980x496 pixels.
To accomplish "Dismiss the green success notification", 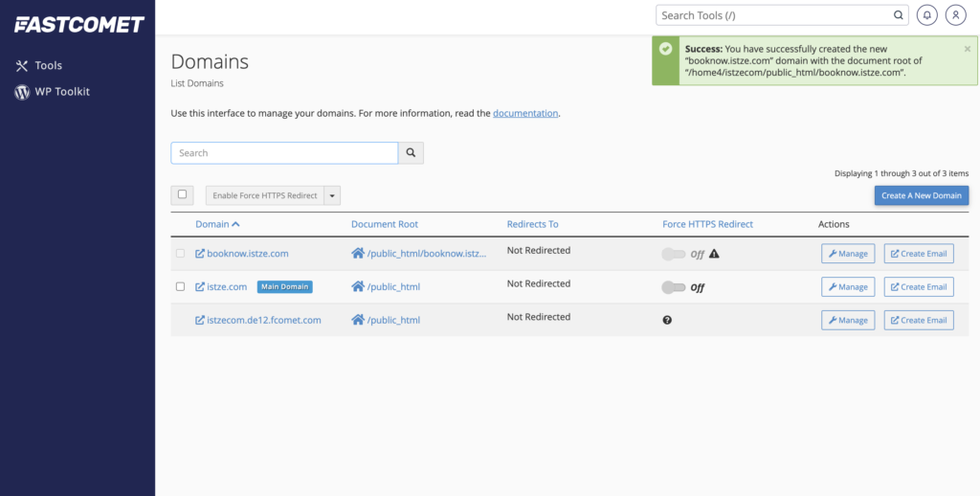I will (967, 48).
